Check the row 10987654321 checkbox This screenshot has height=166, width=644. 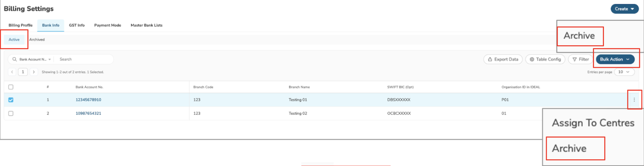pos(11,113)
